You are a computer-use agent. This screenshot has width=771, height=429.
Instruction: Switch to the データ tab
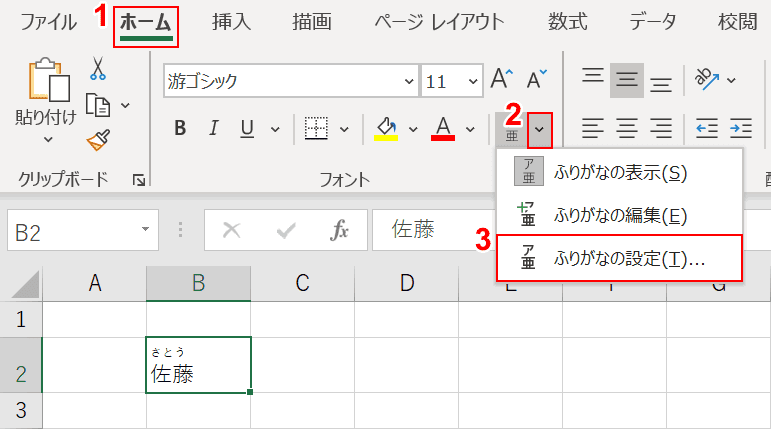coord(653,23)
